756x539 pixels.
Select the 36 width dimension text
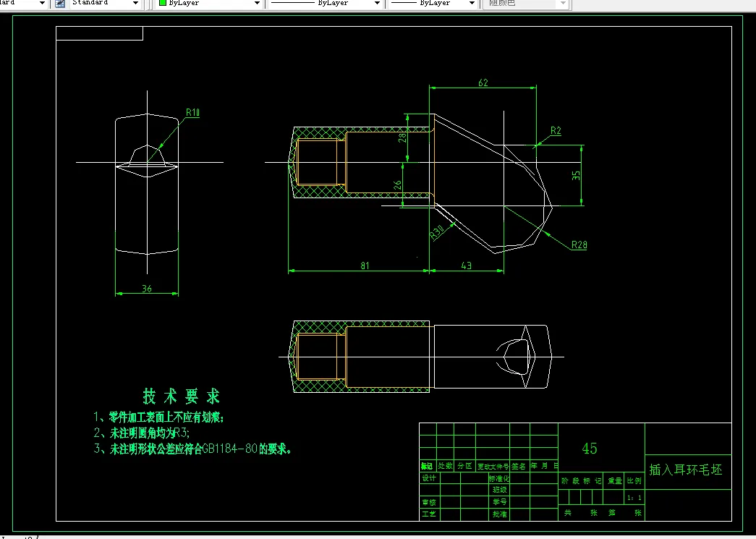point(147,288)
